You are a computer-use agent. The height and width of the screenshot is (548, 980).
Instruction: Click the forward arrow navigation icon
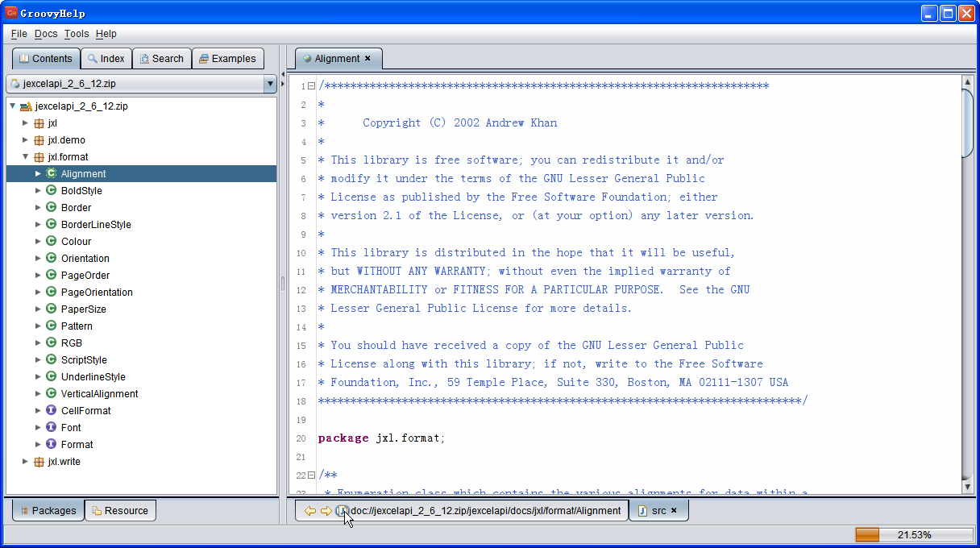tap(326, 511)
